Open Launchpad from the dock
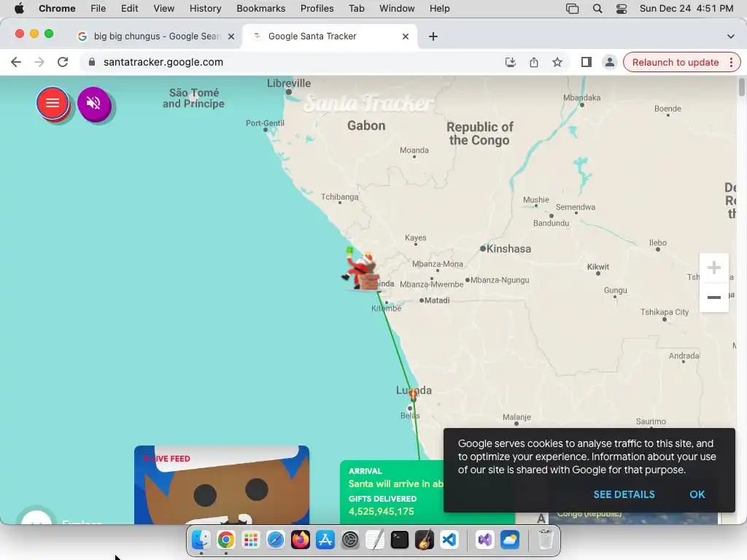This screenshot has height=560, width=747. [251, 540]
